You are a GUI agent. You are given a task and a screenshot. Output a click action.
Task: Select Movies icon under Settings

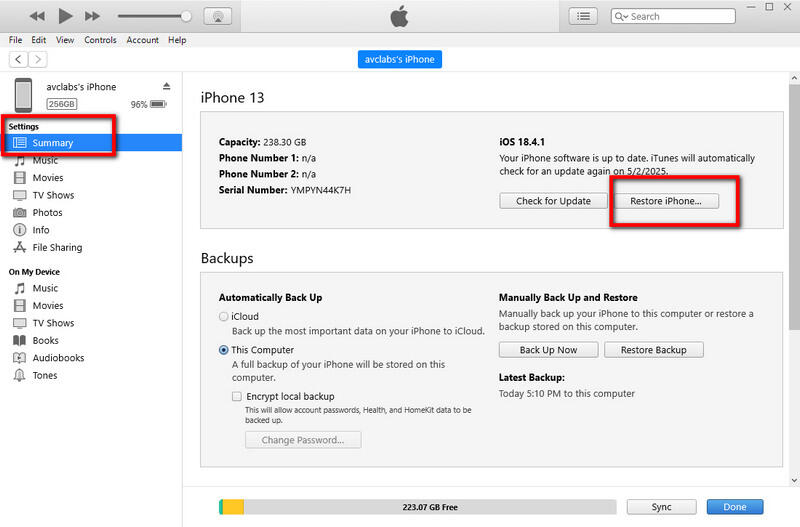[x=19, y=178]
